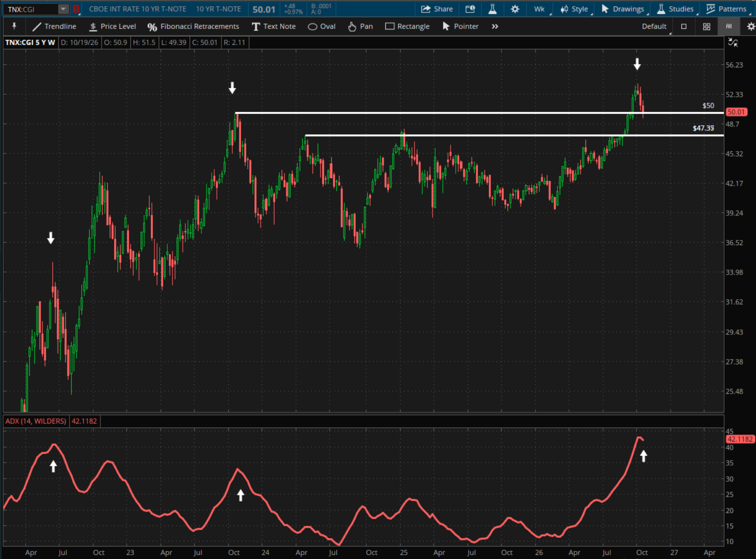
Task: Switch to the Pointer tool
Action: click(x=460, y=26)
